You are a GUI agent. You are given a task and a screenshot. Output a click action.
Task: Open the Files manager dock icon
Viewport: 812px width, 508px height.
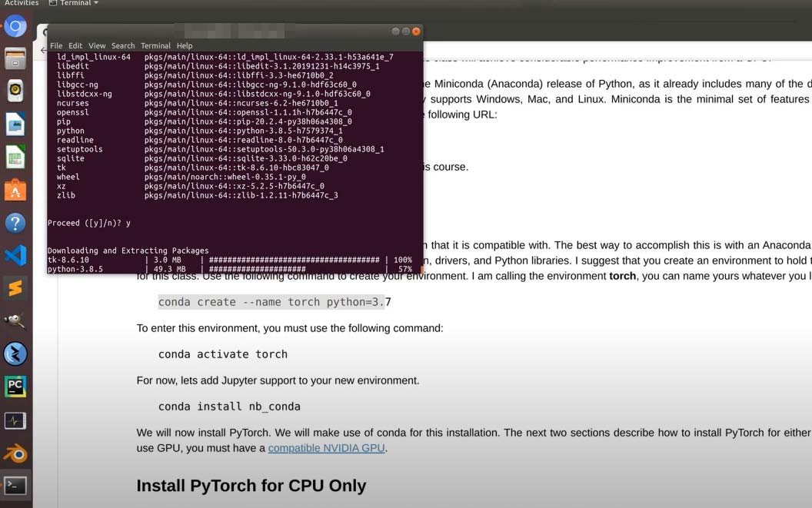point(15,58)
